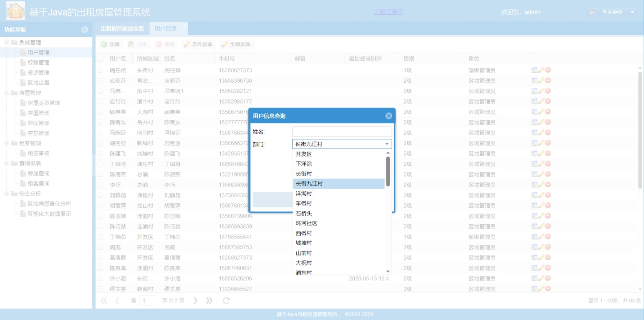This screenshot has height=320, width=644.
Task: Collapse the 综合分析 tree node
Action: (x=7, y=193)
